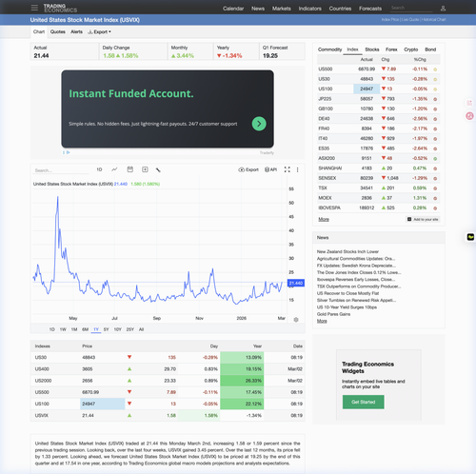Open JP225 in the sidebar table
This screenshot has height=474, width=476.
point(325,99)
